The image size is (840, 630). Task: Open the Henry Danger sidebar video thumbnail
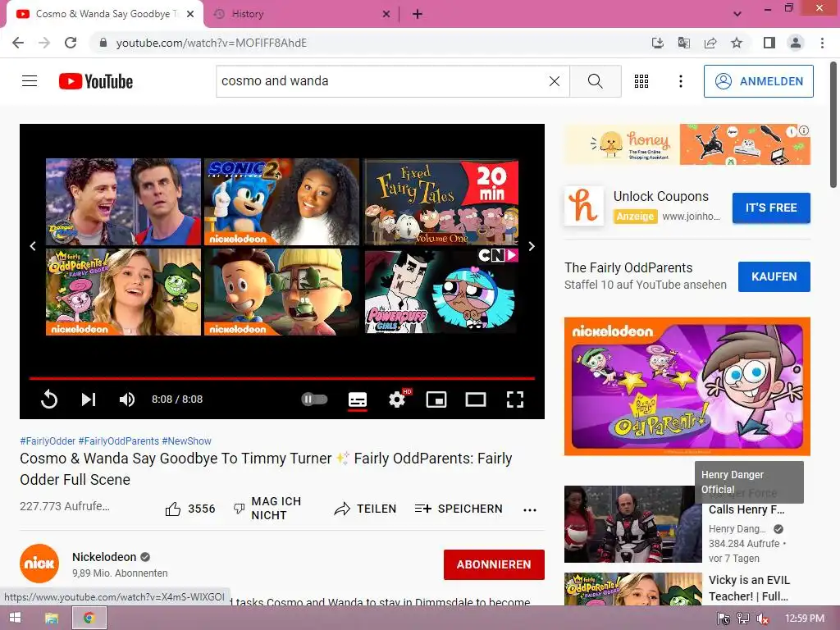pos(632,524)
